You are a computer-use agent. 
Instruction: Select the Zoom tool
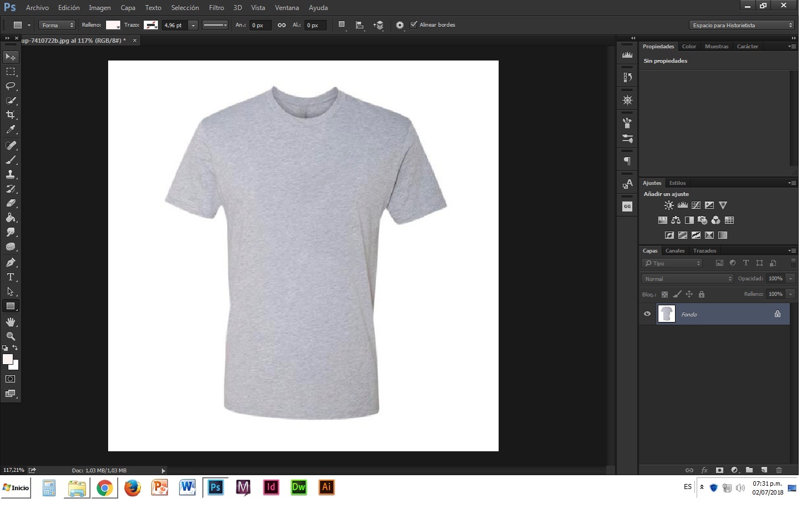(11, 336)
